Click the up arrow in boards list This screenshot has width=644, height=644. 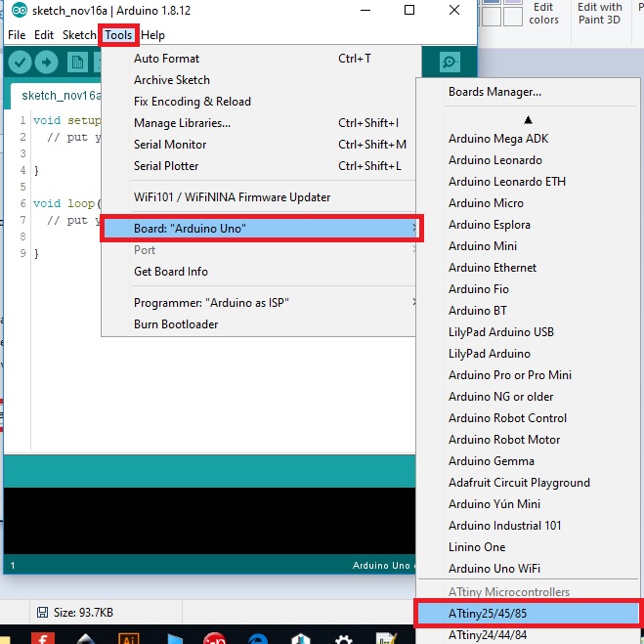coord(528,120)
